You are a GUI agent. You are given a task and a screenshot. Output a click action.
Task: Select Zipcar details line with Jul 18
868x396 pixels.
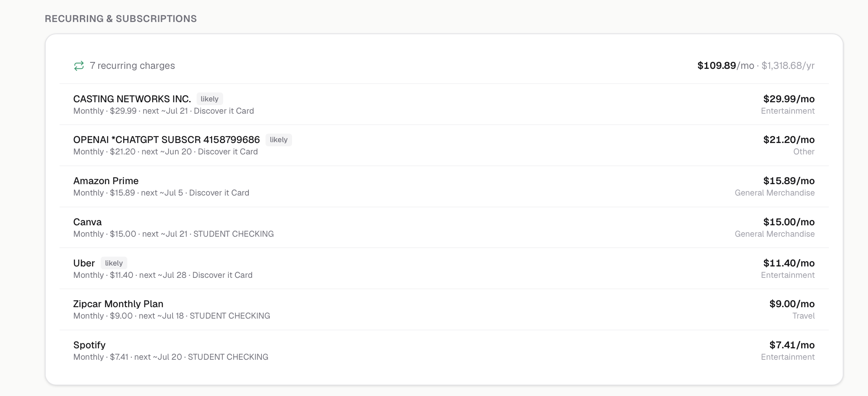(x=172, y=316)
